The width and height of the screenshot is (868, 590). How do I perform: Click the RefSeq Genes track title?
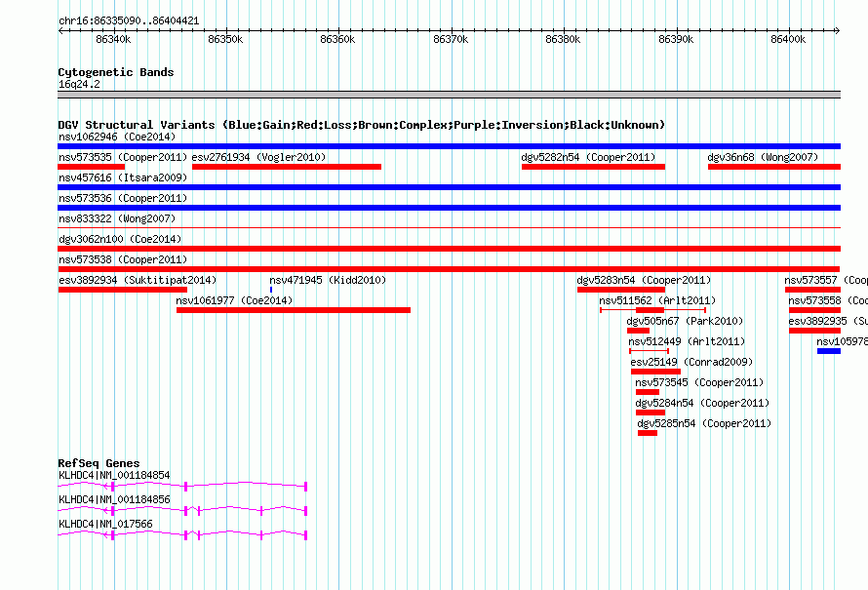pos(99,463)
